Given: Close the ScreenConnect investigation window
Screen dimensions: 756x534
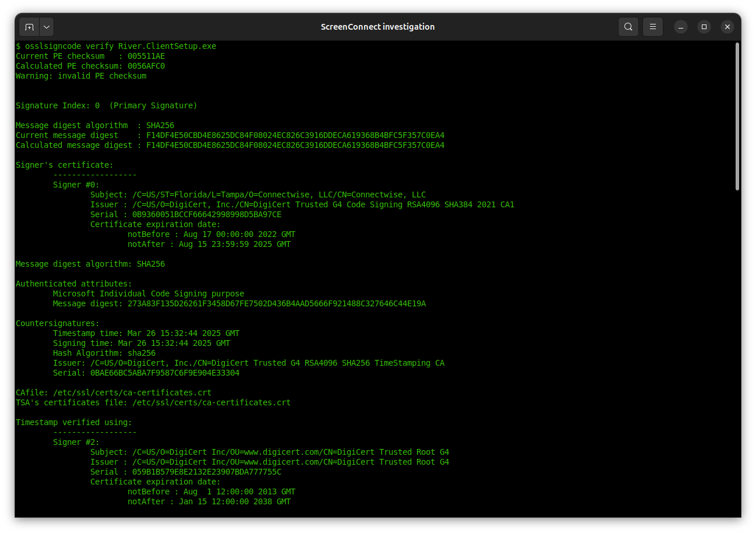Looking at the screenshot, I should (727, 27).
